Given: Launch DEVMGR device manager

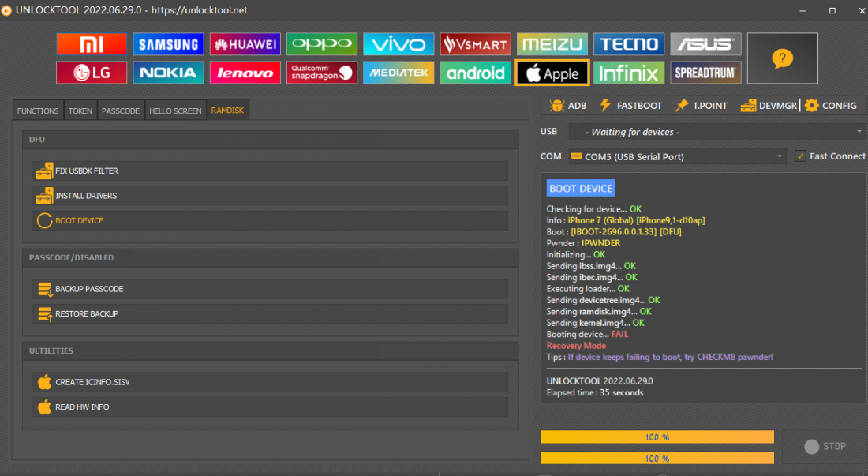Looking at the screenshot, I should tap(769, 105).
